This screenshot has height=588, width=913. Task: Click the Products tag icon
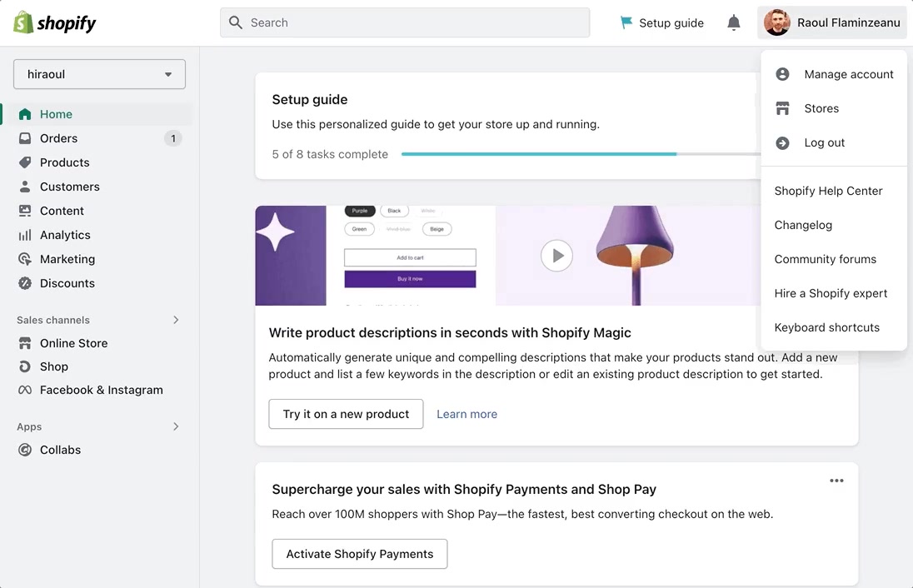tap(25, 162)
